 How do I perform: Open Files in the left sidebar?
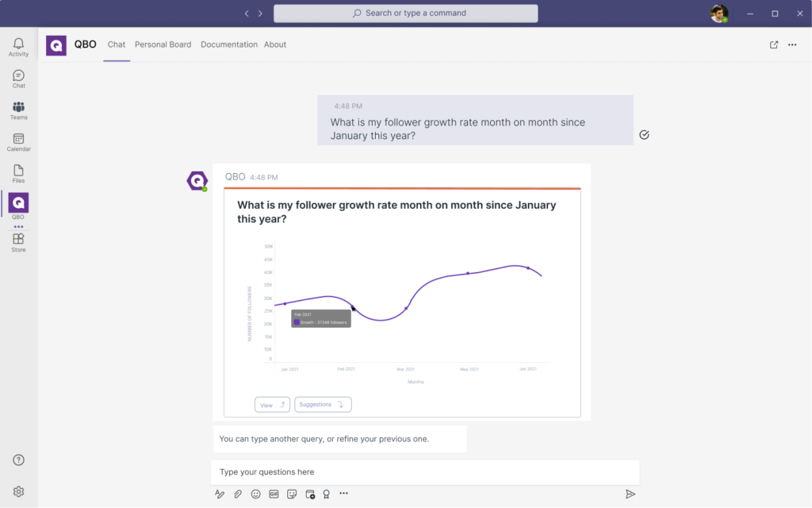coord(18,173)
